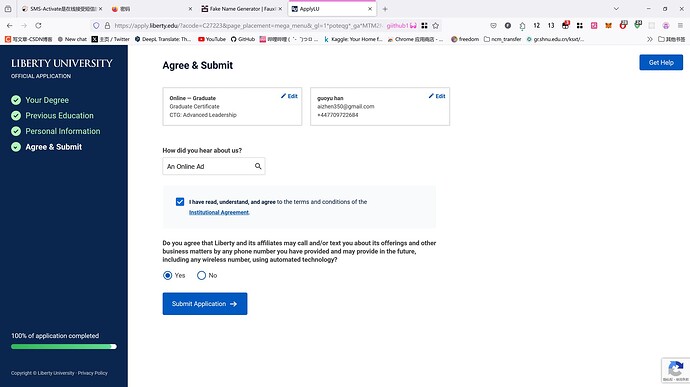
Task: Click the extension icon labeled 13
Action: pos(551,26)
